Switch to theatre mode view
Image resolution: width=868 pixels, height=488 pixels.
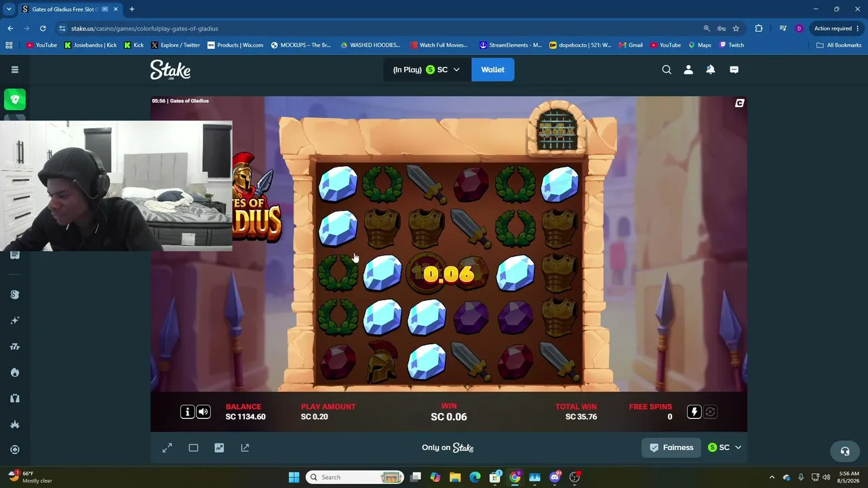[193, 447]
